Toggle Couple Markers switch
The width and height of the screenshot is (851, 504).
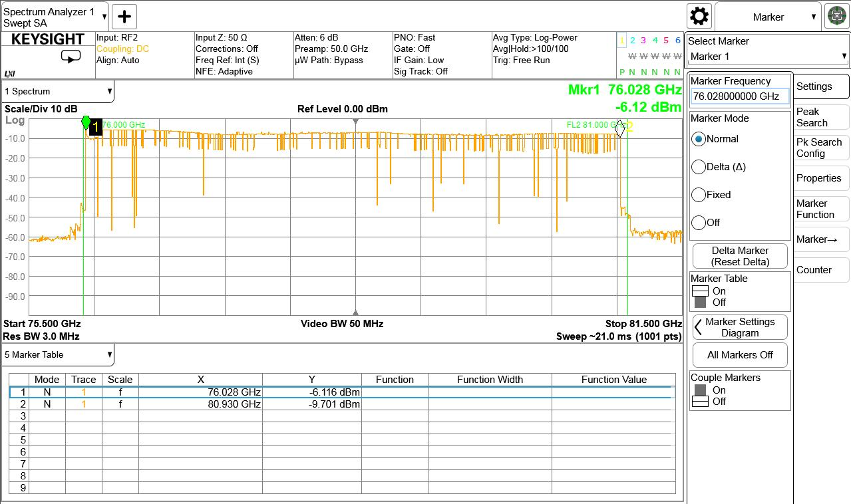[x=700, y=396]
